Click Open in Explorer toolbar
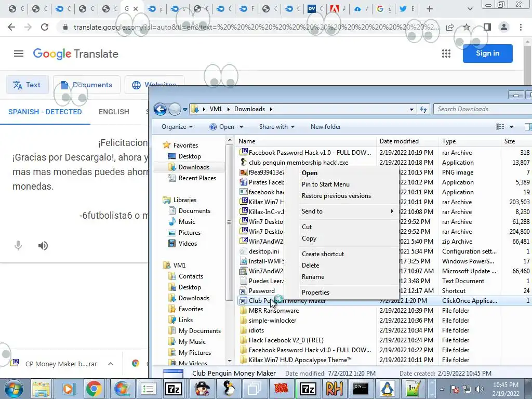532x399 pixels. (x=227, y=127)
